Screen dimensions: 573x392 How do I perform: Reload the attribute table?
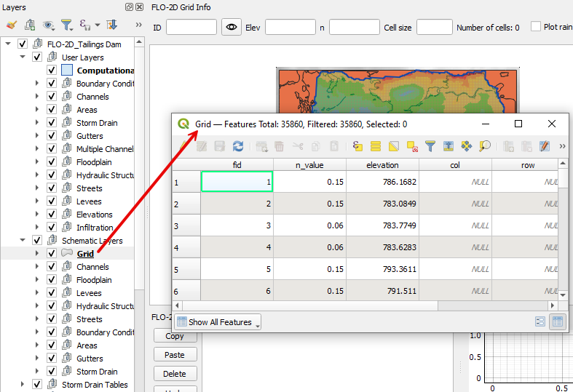click(238, 146)
